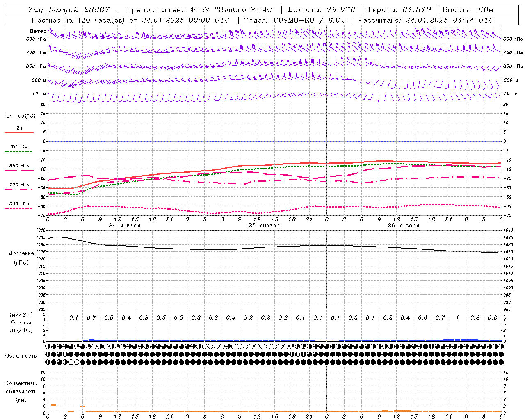Click the "Облачность" cloud cover row label
Screen dimensions: 525x420
21,356
